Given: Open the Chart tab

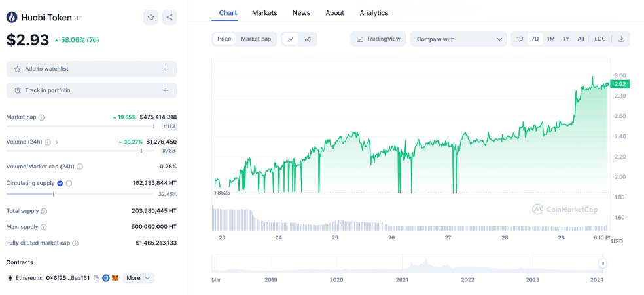Looking at the screenshot, I should pyautogui.click(x=228, y=13).
